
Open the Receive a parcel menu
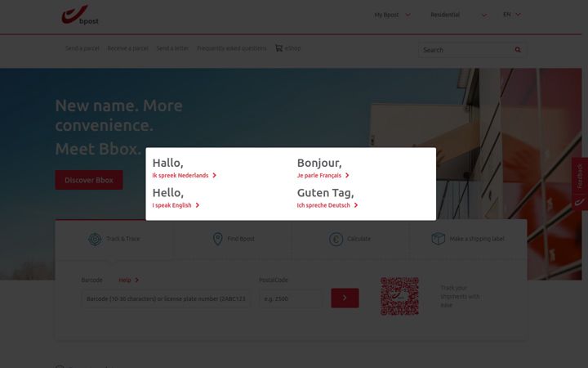click(x=127, y=48)
